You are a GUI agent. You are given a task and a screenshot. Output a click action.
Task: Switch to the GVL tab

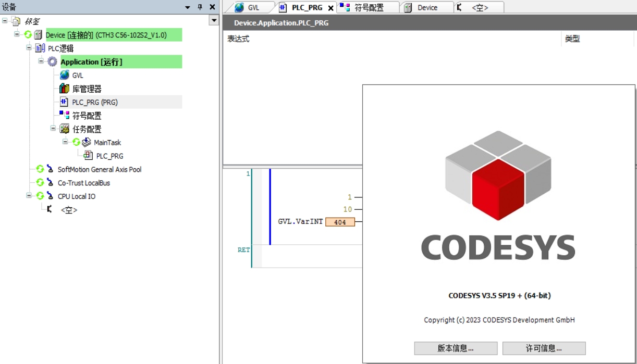[248, 7]
